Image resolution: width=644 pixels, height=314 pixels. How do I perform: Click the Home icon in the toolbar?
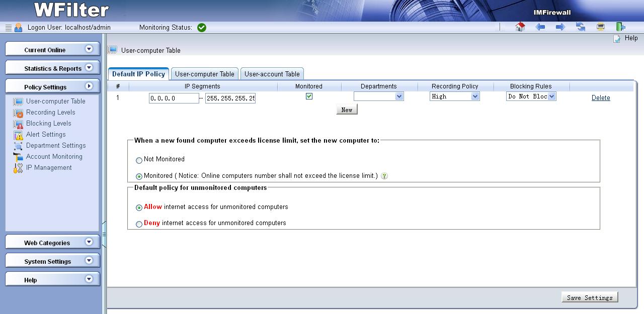(x=520, y=27)
